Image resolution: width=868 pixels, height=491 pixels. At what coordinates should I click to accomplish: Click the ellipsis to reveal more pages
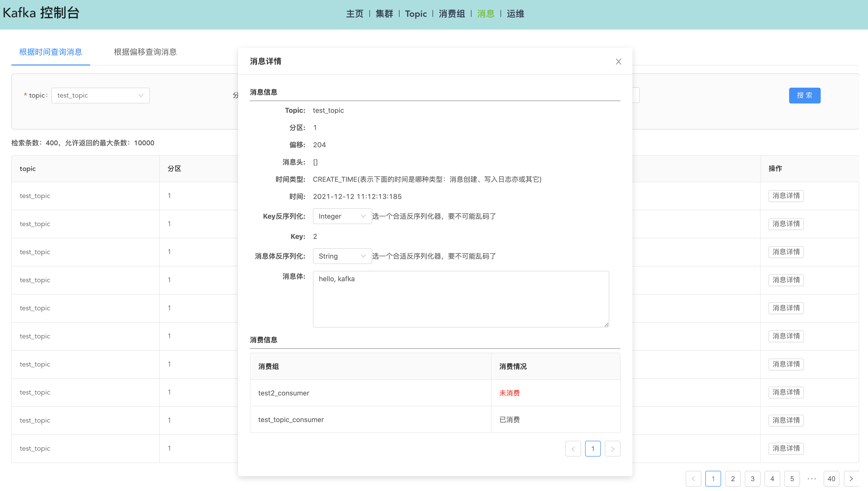pyautogui.click(x=812, y=478)
